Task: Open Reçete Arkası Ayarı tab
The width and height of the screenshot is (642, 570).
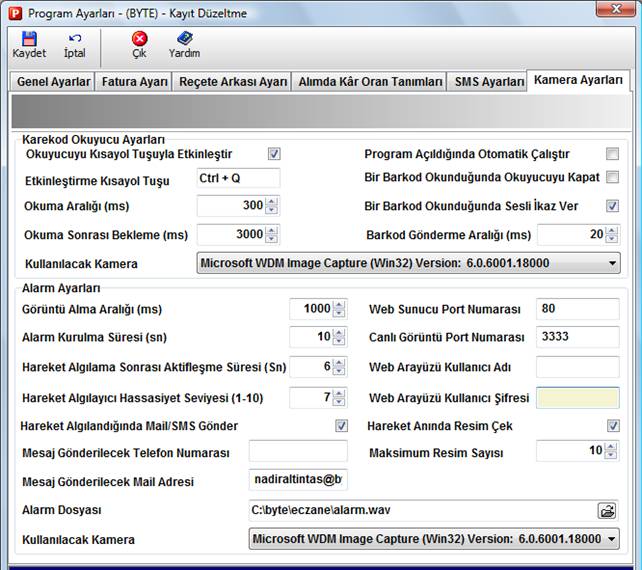Action: tap(233, 81)
